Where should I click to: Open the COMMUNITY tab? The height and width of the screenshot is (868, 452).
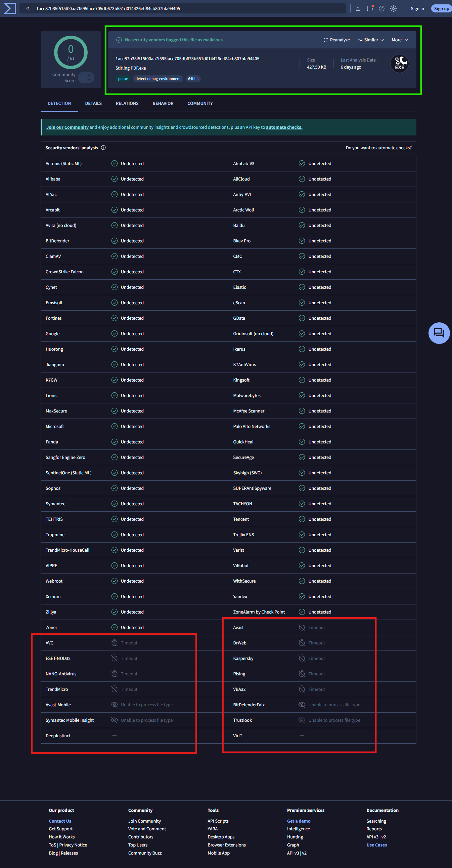point(200,104)
